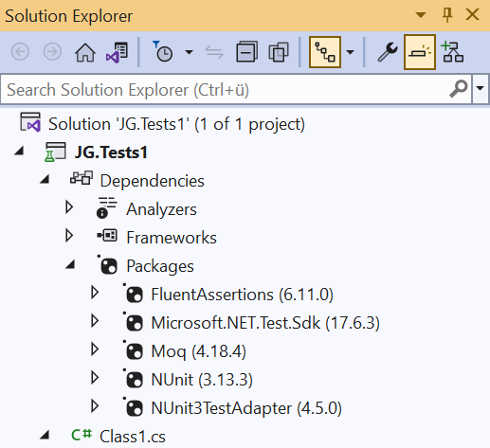Expand FluentAssertions package node
Image resolution: width=490 pixels, height=448 pixels.
[x=94, y=293]
